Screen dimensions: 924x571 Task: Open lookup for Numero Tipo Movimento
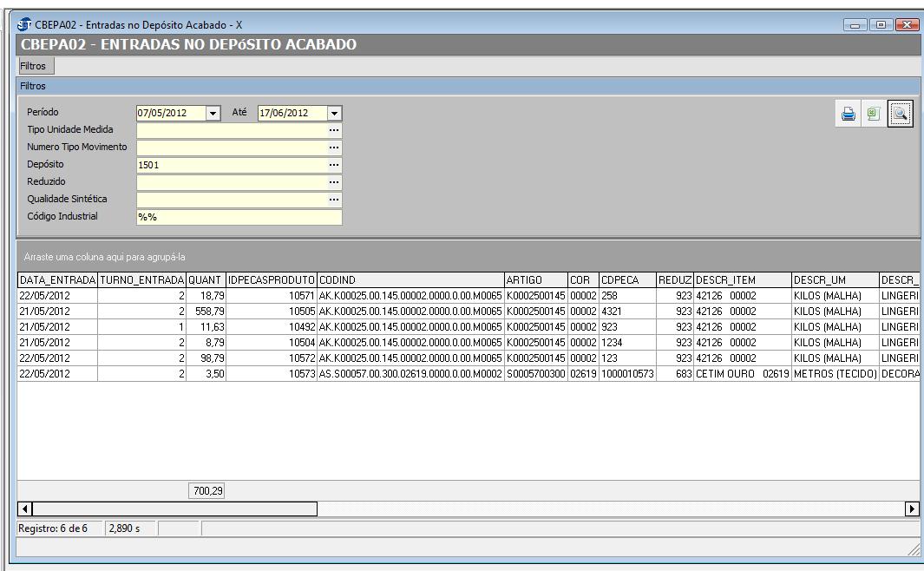pos(334,148)
